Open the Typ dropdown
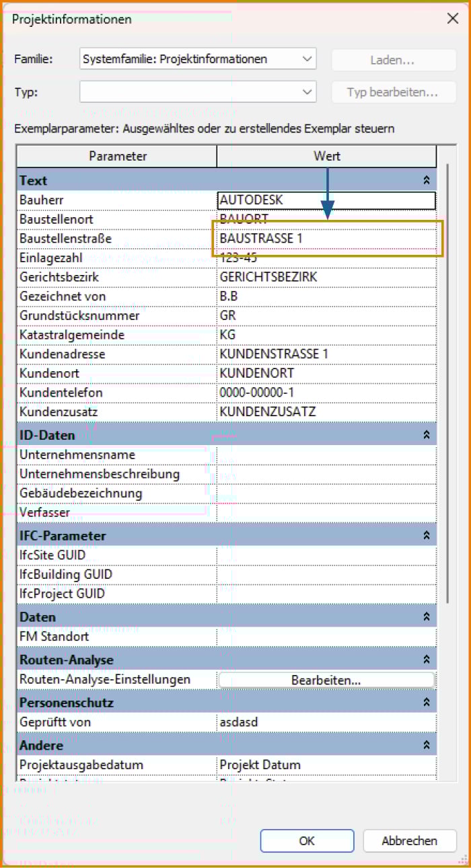The width and height of the screenshot is (471, 868). [198, 91]
